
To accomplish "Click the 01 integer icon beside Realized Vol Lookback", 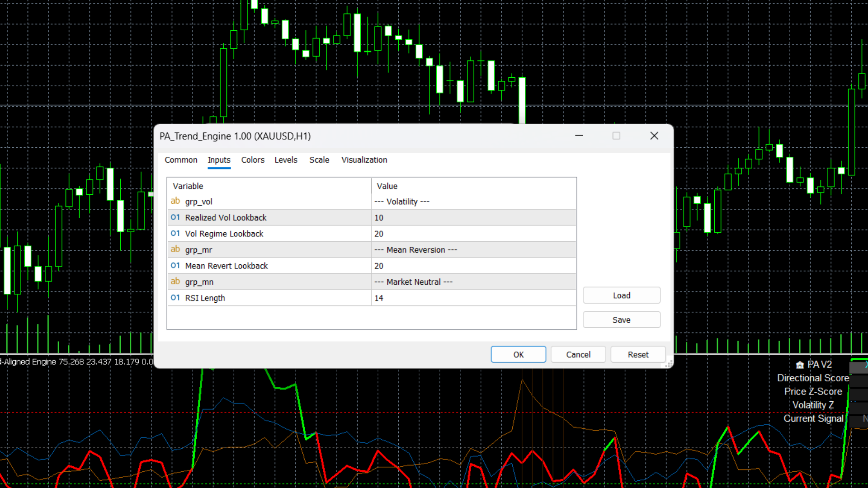I will click(175, 217).
